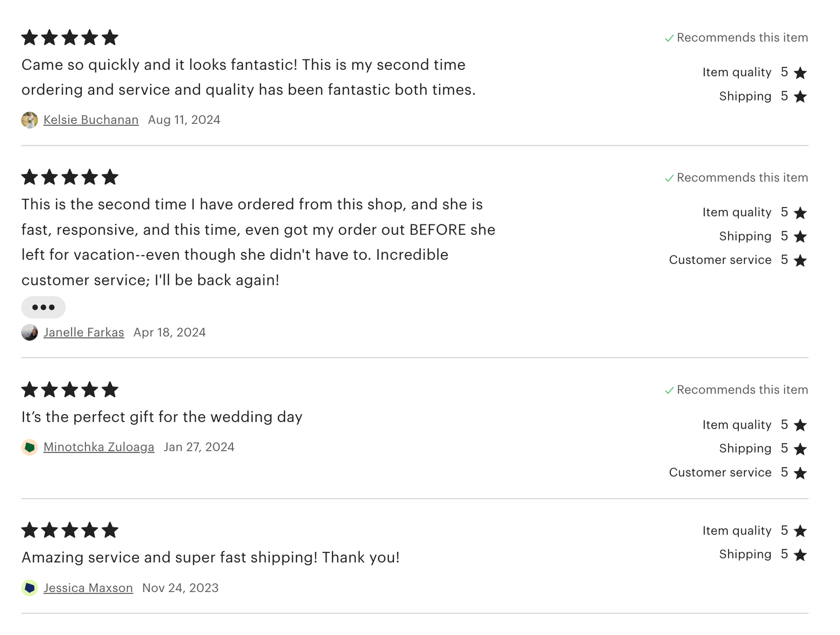Click five-star rating on Jessica Maxson's review
The image size is (840, 635).
[70, 530]
